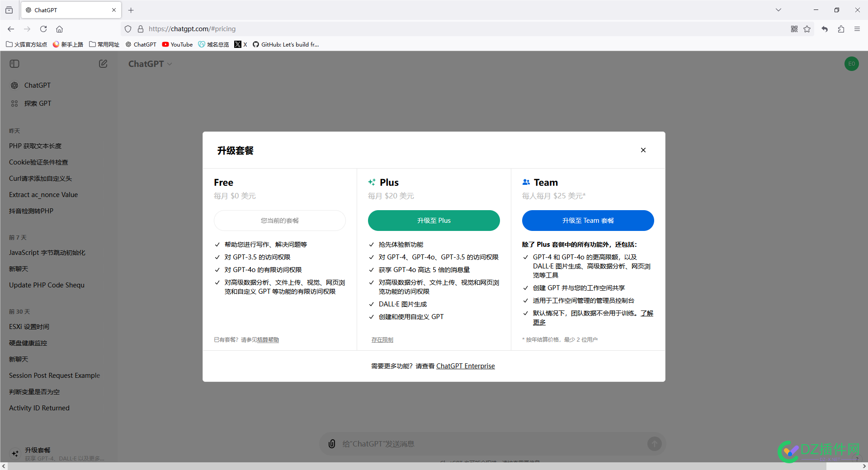Open the ChatGPT Enterprise link
868x470 pixels.
coord(465,366)
